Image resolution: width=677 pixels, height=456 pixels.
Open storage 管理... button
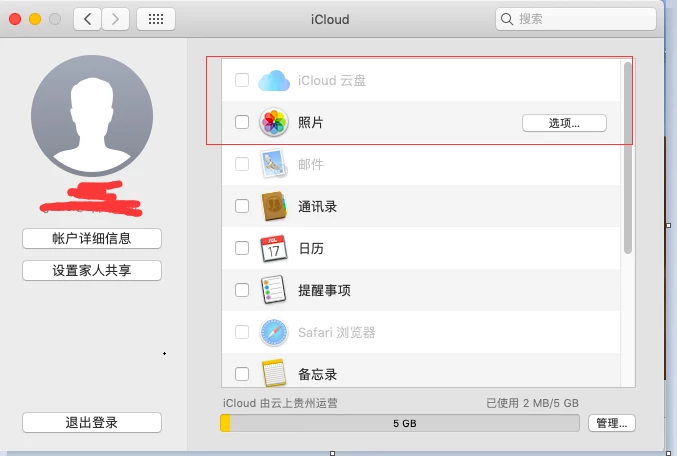[612, 423]
